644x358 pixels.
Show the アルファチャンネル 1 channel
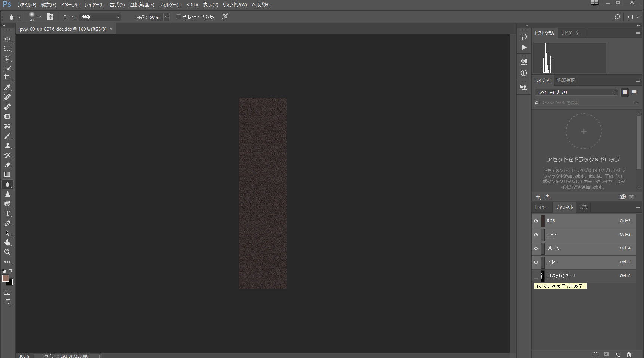click(536, 276)
